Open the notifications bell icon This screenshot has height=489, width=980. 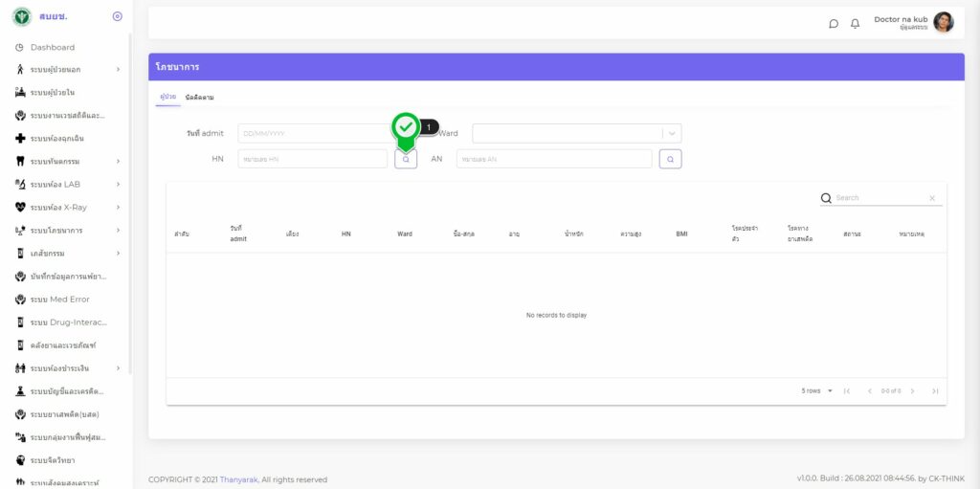tap(855, 24)
